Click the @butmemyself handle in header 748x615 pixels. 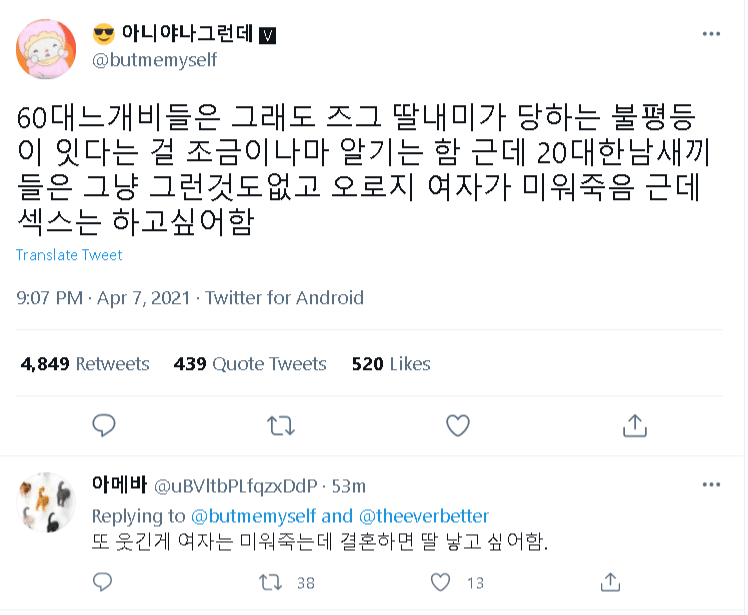tap(154, 60)
